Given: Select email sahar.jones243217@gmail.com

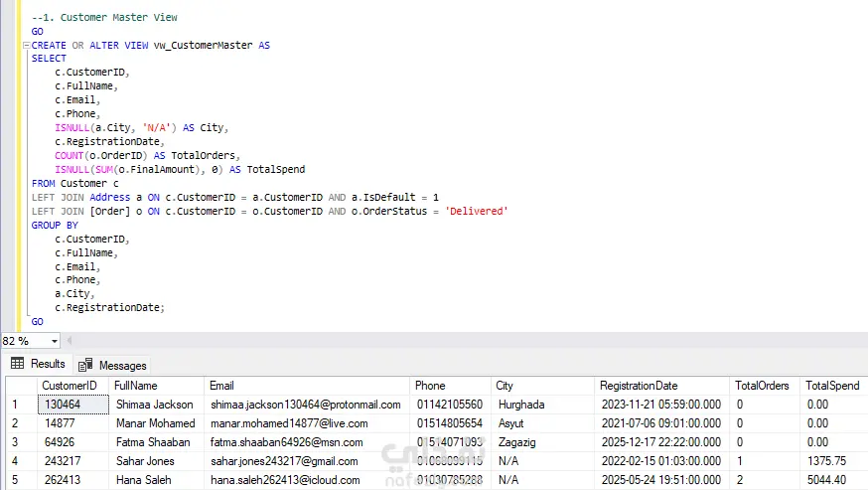Looking at the screenshot, I should click(284, 461).
